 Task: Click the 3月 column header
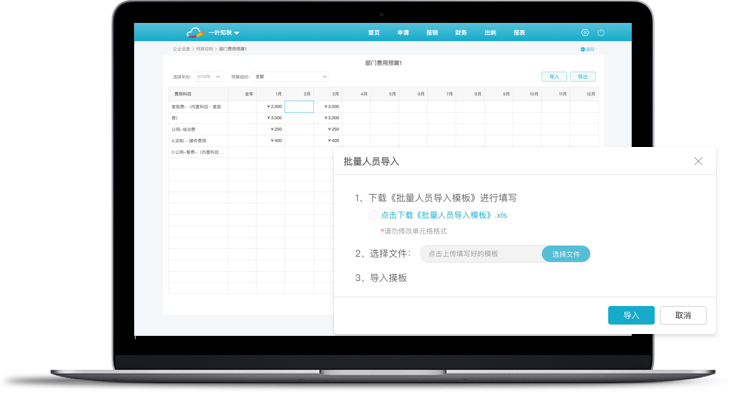coord(328,94)
